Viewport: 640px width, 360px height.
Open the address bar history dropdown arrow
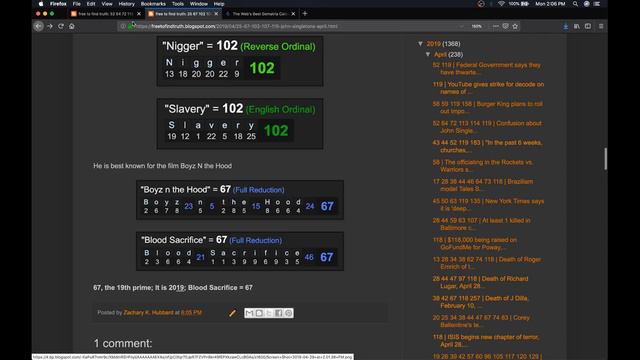[462, 26]
